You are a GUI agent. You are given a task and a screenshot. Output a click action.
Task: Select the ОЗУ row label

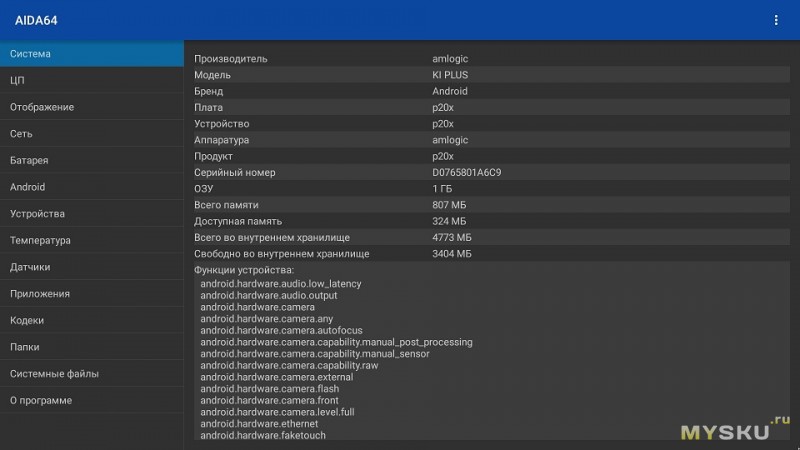click(204, 189)
